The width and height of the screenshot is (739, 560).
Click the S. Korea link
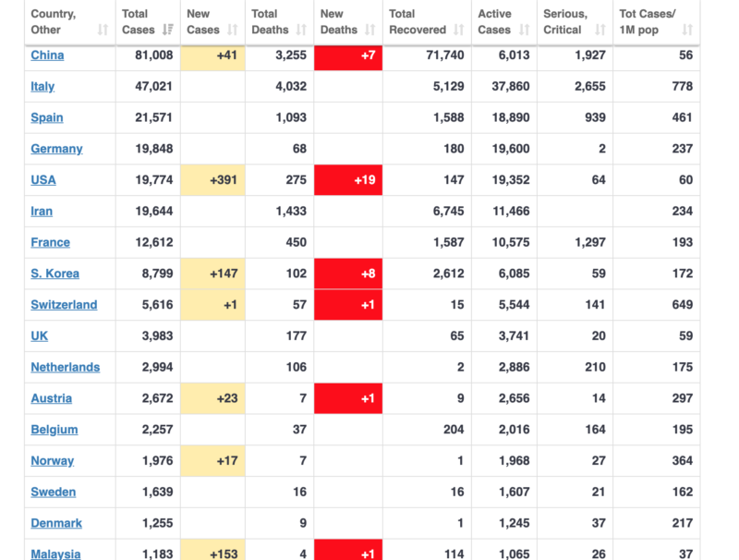[55, 274]
